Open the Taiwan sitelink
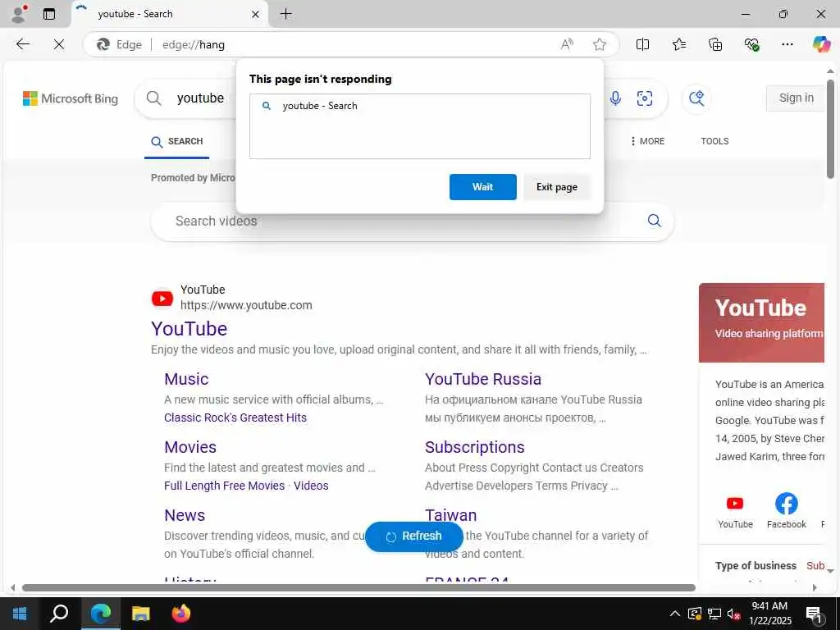 pos(450,515)
